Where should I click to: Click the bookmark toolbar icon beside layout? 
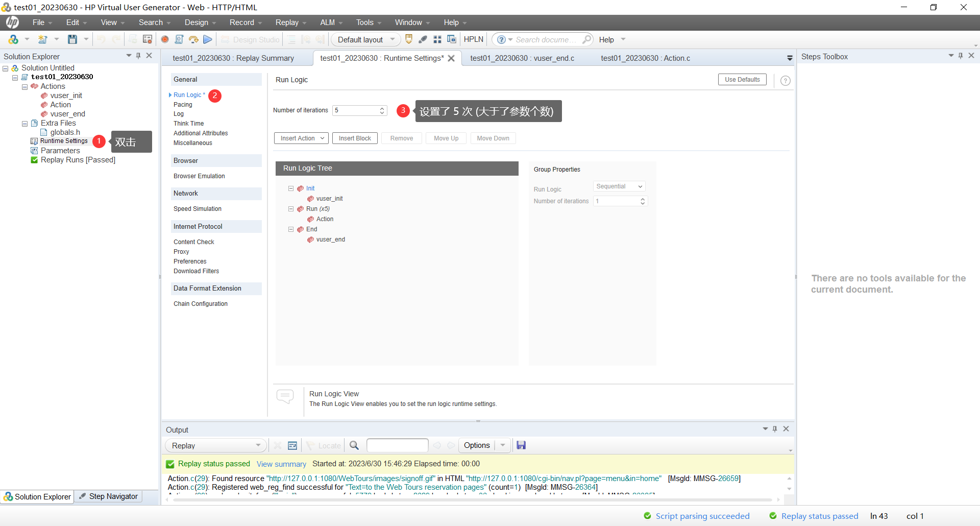(x=409, y=39)
